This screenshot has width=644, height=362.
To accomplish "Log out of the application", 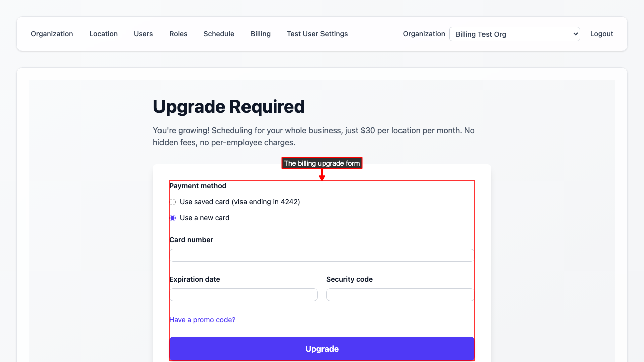I will (601, 34).
